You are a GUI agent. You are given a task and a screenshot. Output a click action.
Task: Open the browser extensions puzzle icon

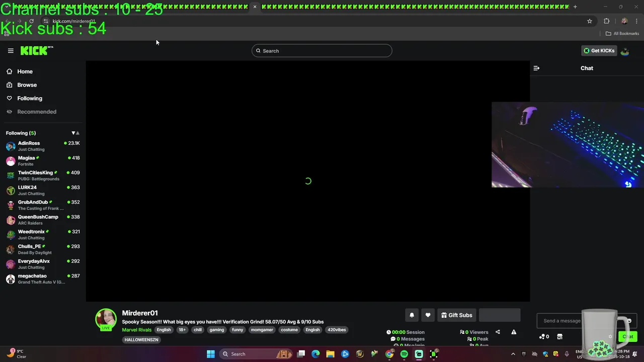[606, 21]
